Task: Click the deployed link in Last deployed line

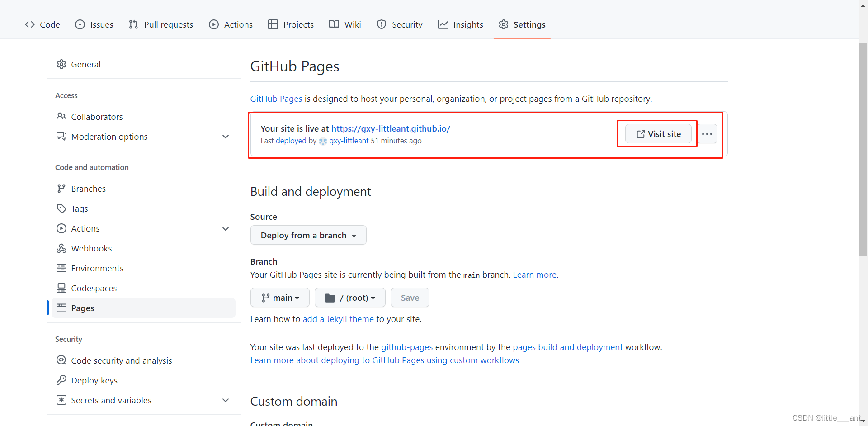Action: (291, 141)
